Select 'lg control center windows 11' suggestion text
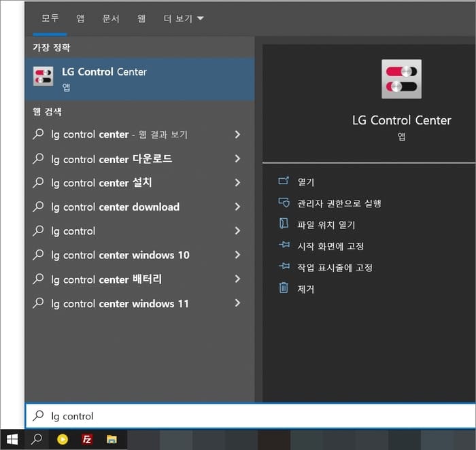Screen dimensions: 476x450 coord(120,303)
